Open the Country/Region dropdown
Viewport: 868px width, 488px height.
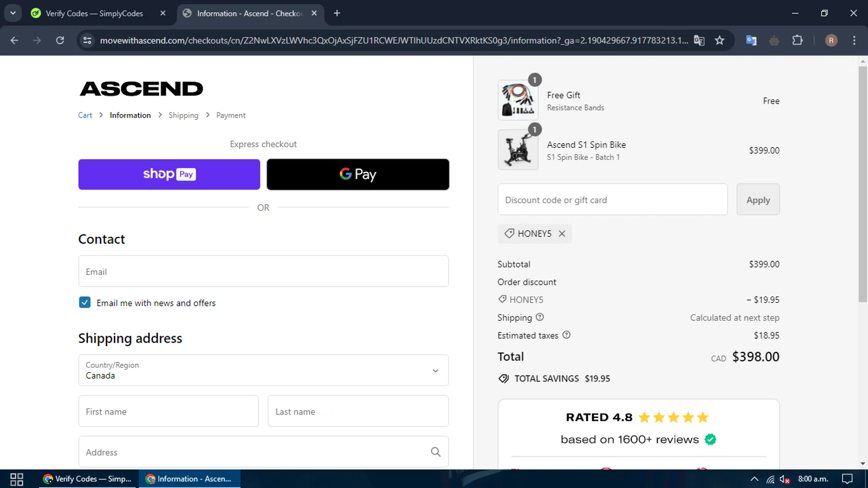point(263,370)
